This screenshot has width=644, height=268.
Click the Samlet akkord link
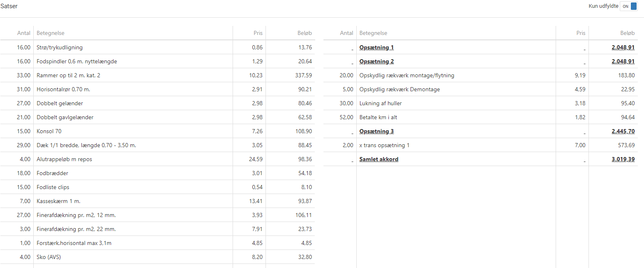pos(379,159)
